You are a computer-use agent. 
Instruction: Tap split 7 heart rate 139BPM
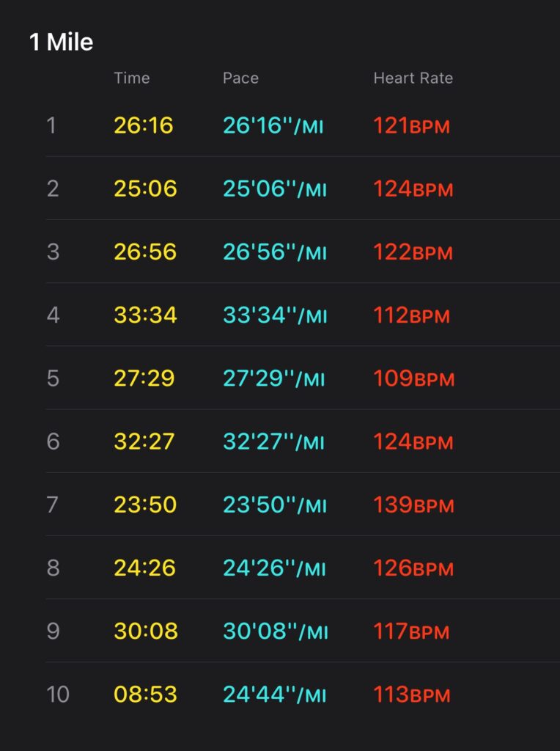pos(413,505)
